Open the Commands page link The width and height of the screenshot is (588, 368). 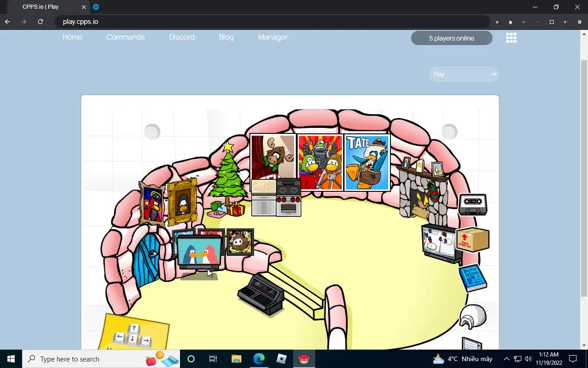125,37
